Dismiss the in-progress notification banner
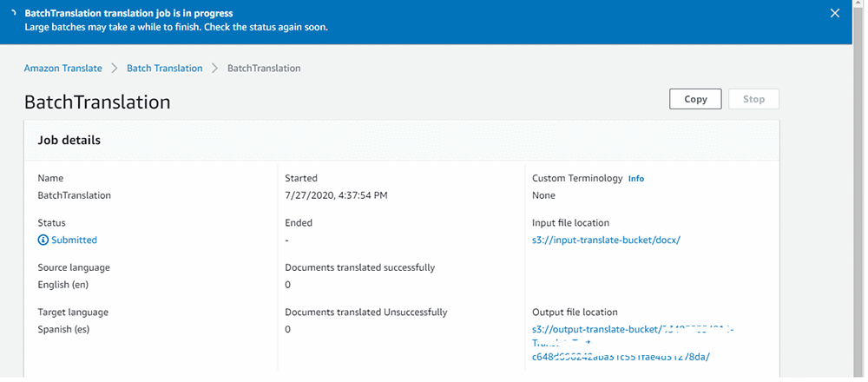Screen dimensions: 868x382 [835, 13]
